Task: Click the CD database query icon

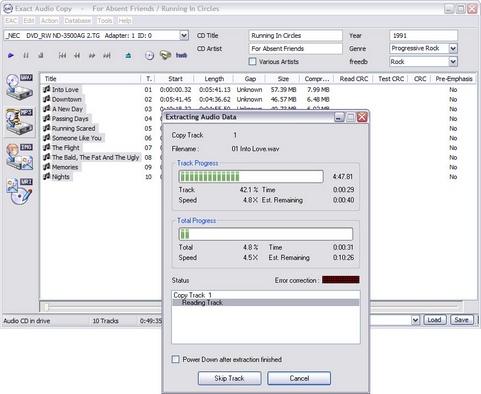Action: [x=165, y=55]
